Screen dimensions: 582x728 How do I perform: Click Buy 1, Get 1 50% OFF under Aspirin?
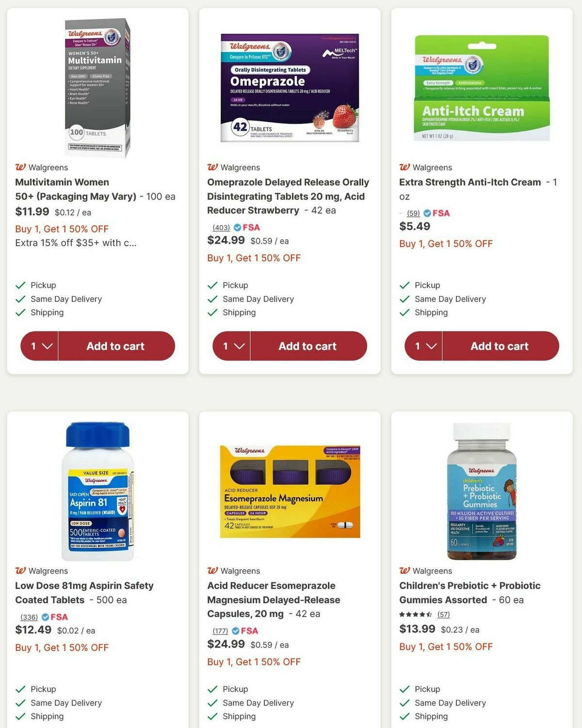tap(61, 647)
